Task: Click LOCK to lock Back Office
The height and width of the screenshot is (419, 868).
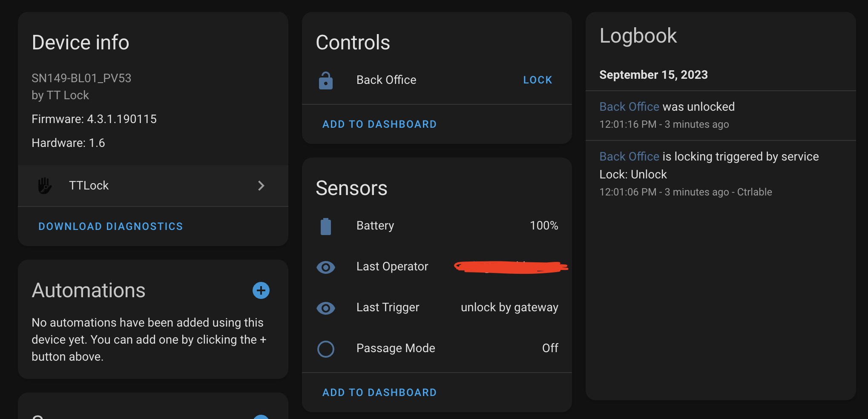Action: click(537, 80)
